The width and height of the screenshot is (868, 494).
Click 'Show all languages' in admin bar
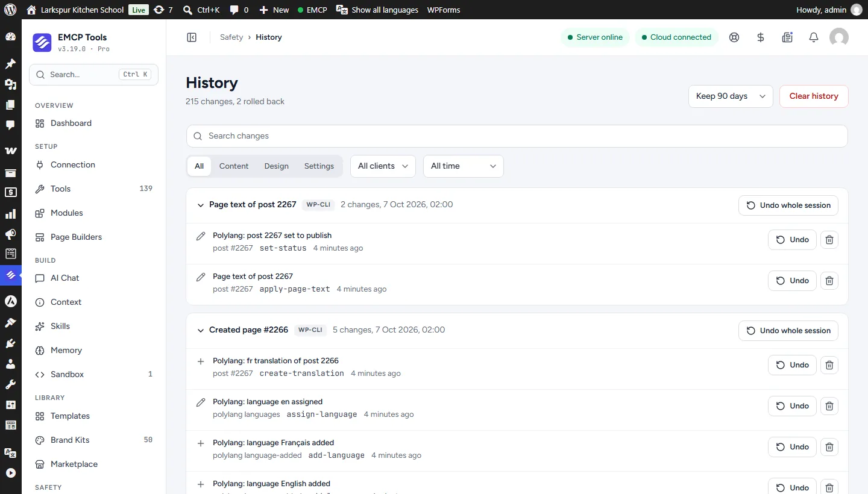(377, 10)
